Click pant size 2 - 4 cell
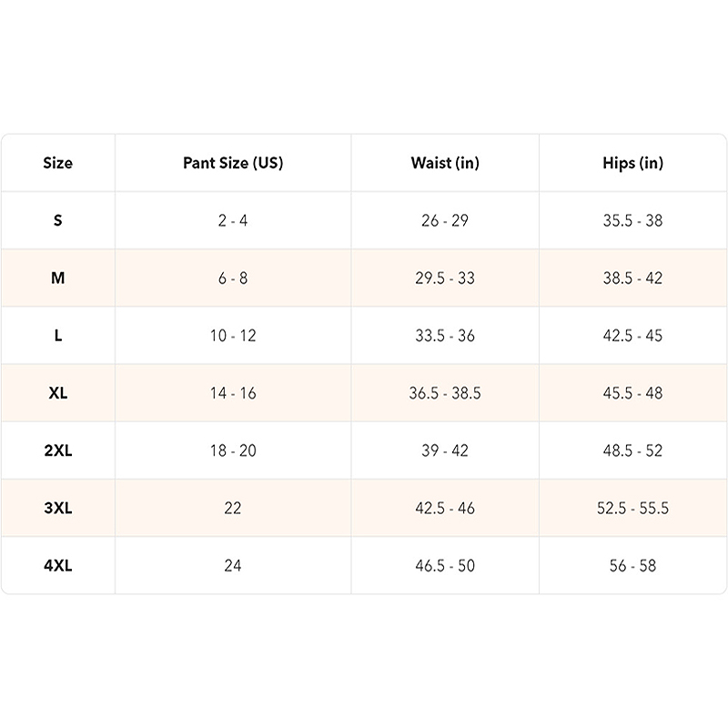Screen dimensions: 728x728 (233, 221)
